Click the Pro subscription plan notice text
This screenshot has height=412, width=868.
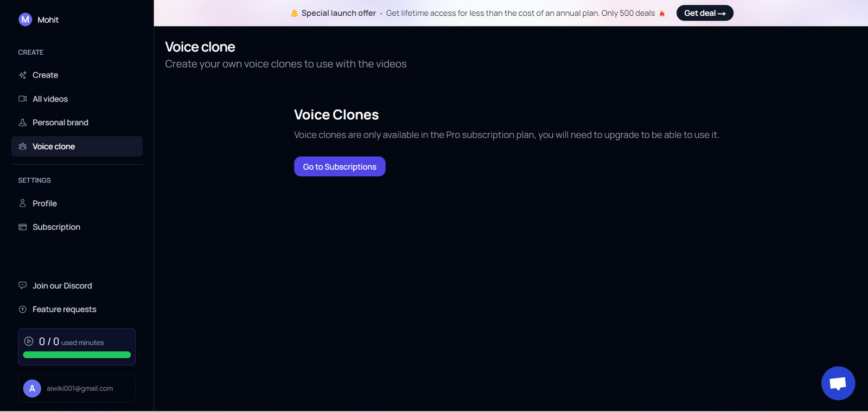(507, 135)
